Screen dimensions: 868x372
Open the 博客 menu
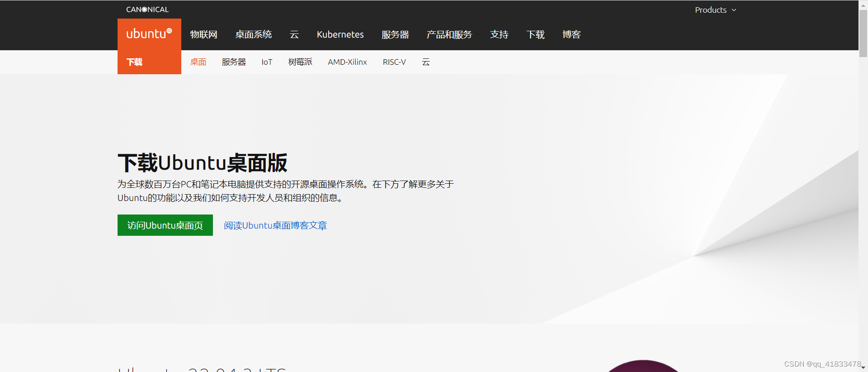tap(571, 34)
